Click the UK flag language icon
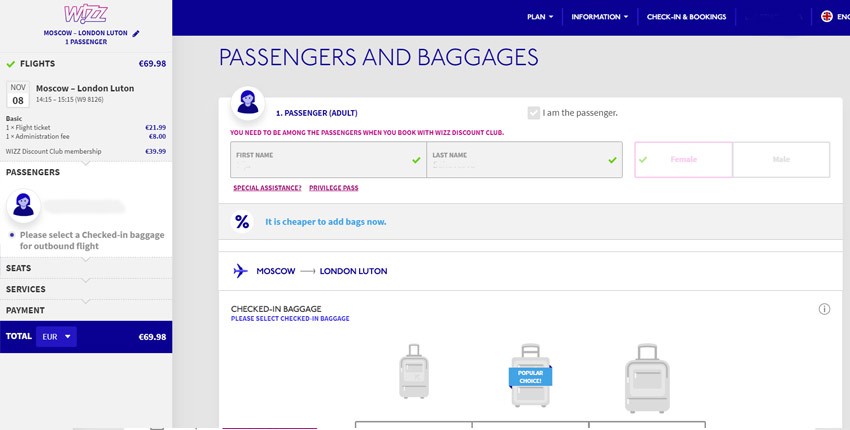 pyautogui.click(x=827, y=16)
